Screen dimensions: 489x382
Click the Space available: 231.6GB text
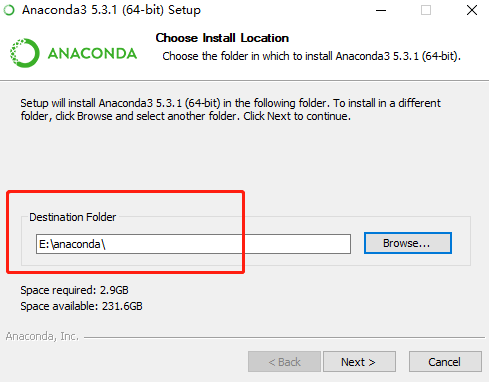pos(81,306)
